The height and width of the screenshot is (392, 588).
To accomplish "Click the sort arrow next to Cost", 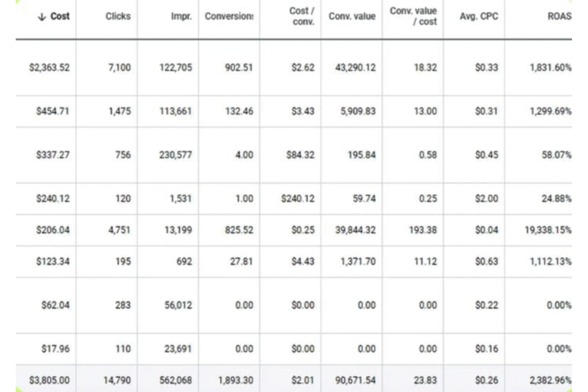I will click(41, 17).
